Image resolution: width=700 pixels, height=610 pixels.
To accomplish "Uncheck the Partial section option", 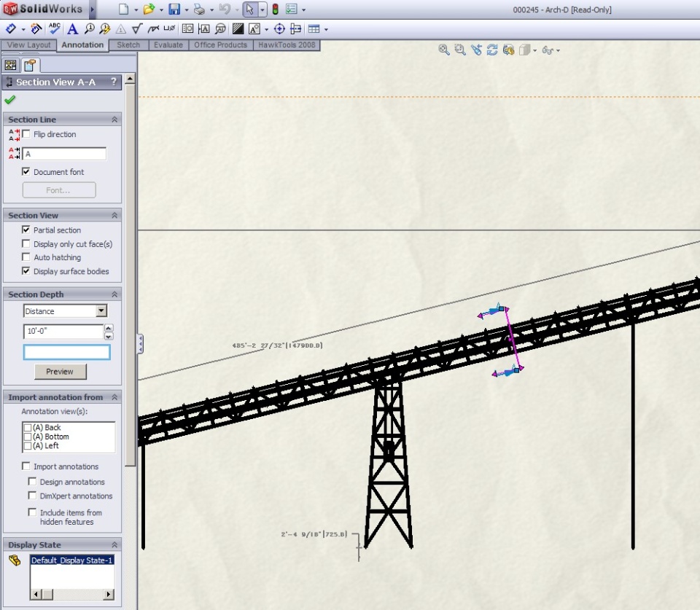I will (x=26, y=230).
